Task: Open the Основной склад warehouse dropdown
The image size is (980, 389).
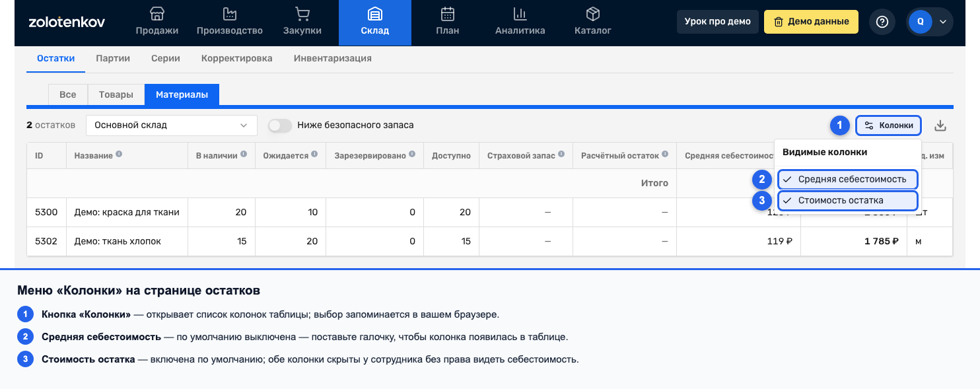Action: point(171,125)
